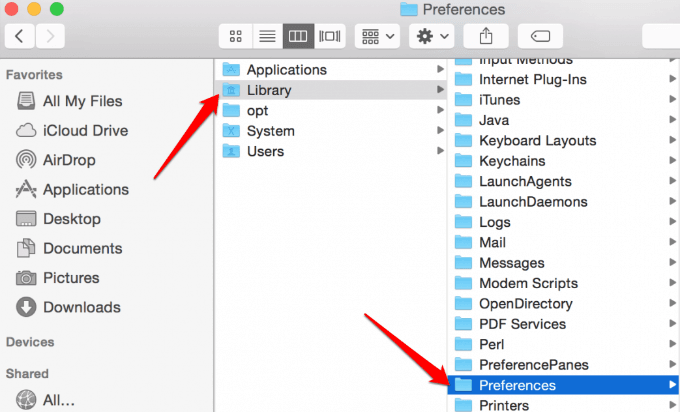Open the gear Action menu
This screenshot has height=412, width=680.
pyautogui.click(x=432, y=36)
